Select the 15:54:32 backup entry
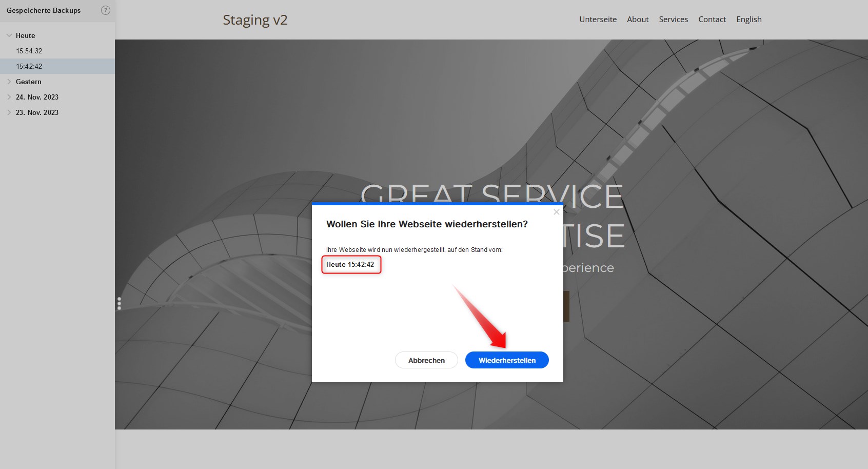Image resolution: width=868 pixels, height=469 pixels. (x=29, y=51)
